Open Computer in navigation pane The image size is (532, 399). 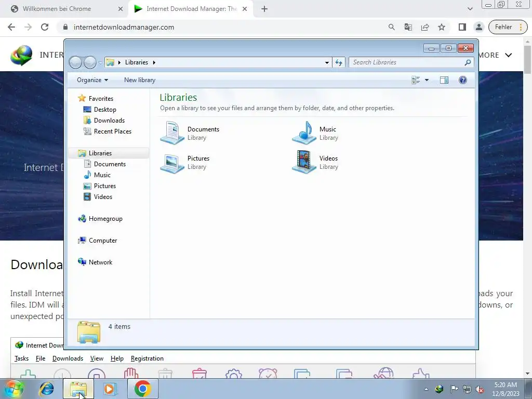pos(103,240)
